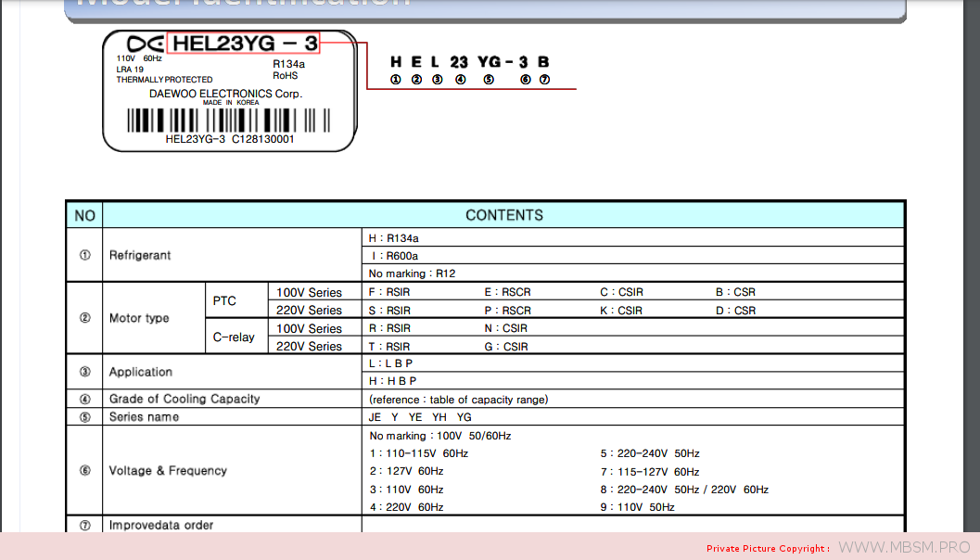Click the red-boxed HEL23YG - 3 model name
Viewport: 980px width, 560px height.
pos(244,43)
